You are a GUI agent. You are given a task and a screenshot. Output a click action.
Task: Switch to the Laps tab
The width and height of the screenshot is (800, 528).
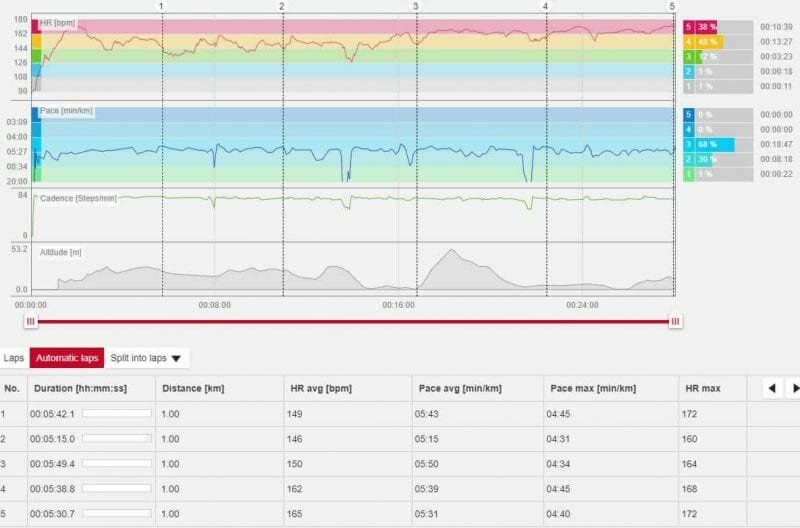[x=14, y=358]
